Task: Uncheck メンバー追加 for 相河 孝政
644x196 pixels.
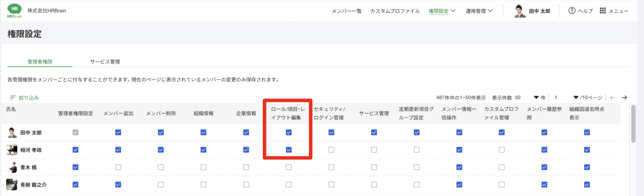Action: point(118,150)
